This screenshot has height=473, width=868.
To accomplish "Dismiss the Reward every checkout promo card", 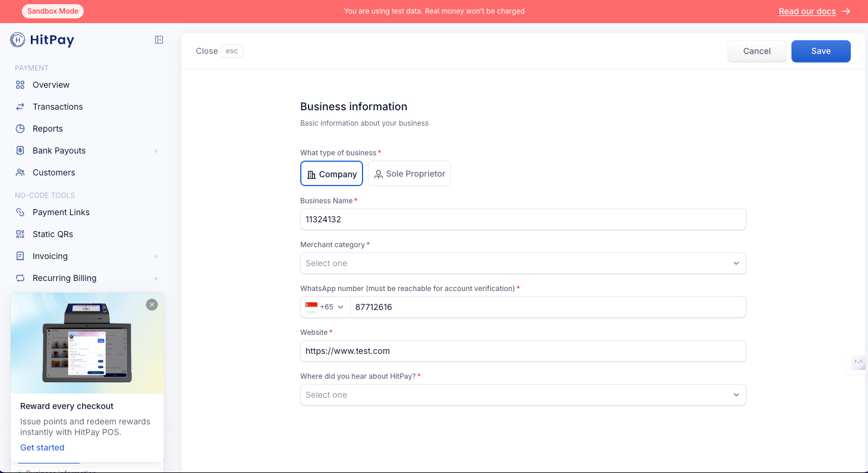I will coord(152,305).
